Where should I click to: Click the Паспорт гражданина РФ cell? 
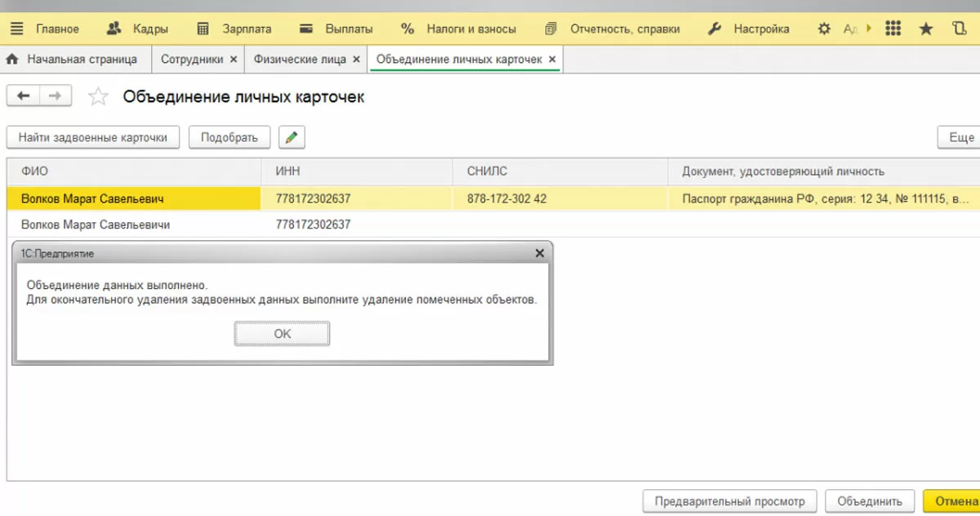point(824,198)
